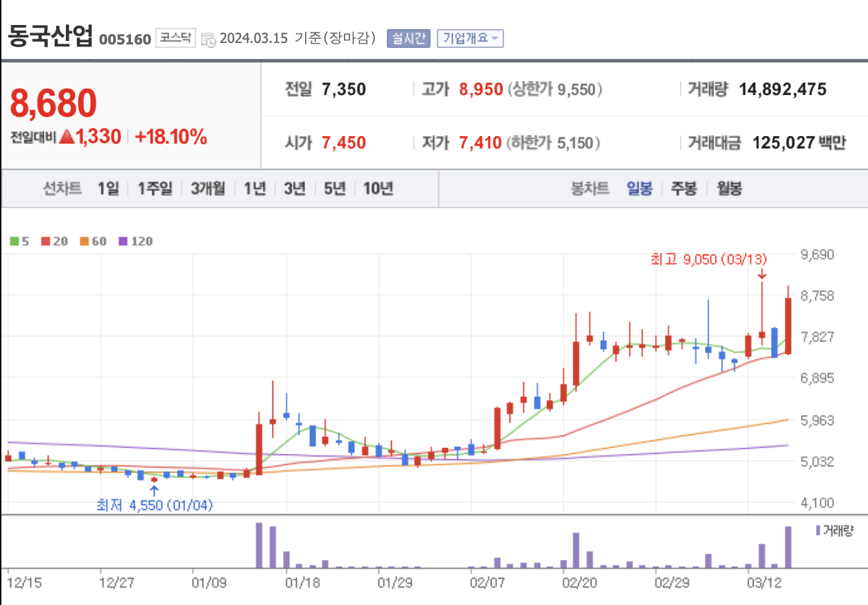Click the purple 120-day moving average legend
This screenshot has height=605, width=868.
pyautogui.click(x=135, y=241)
